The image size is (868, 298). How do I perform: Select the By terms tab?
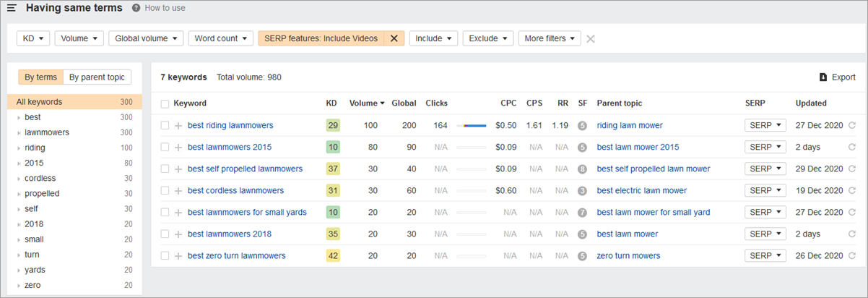(x=40, y=77)
